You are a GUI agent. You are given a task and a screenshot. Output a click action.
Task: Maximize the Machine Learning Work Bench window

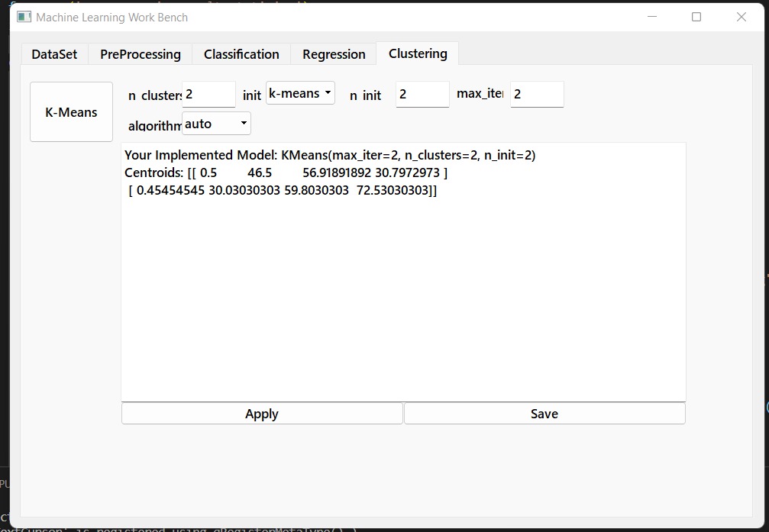click(x=696, y=17)
